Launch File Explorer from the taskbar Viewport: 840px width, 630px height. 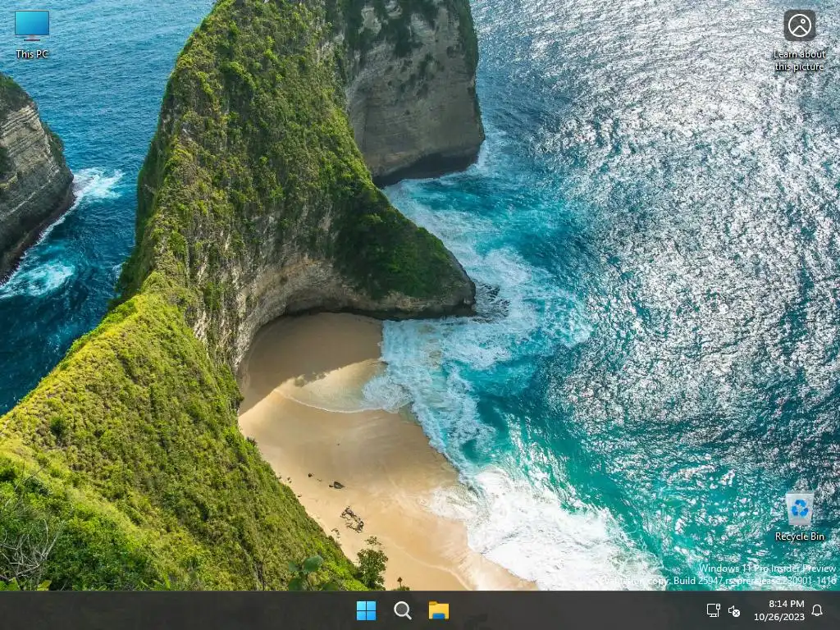438,610
